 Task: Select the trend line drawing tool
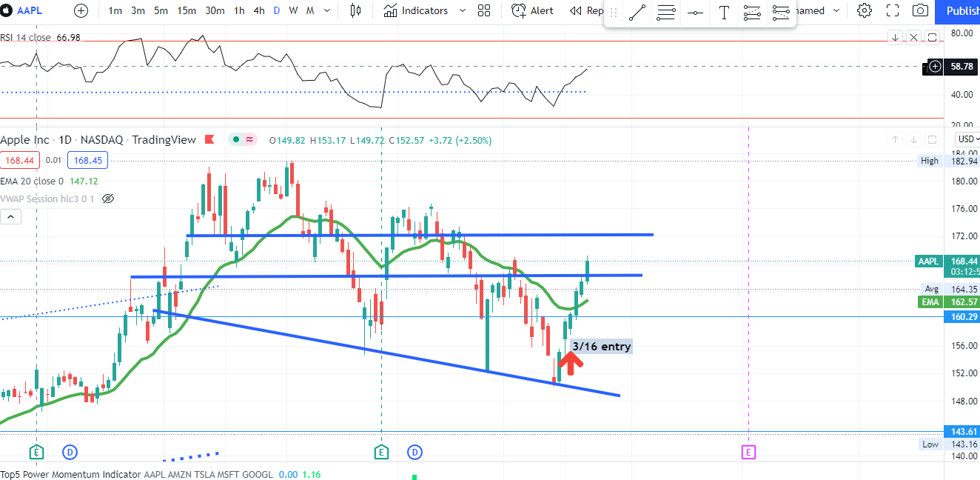pyautogui.click(x=637, y=12)
